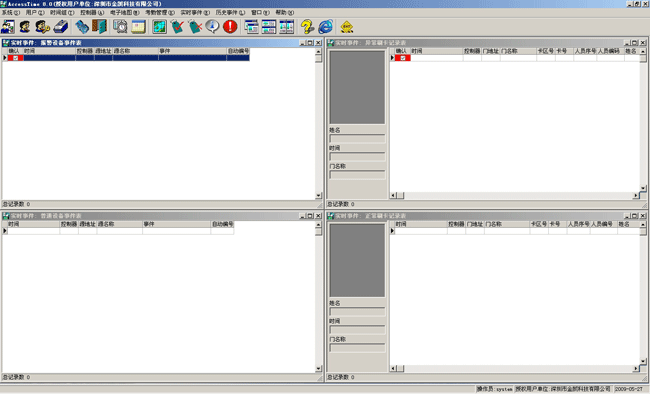Click the 正常刷卡记录表 window title icon
The height and width of the screenshot is (394, 650).
point(330,216)
